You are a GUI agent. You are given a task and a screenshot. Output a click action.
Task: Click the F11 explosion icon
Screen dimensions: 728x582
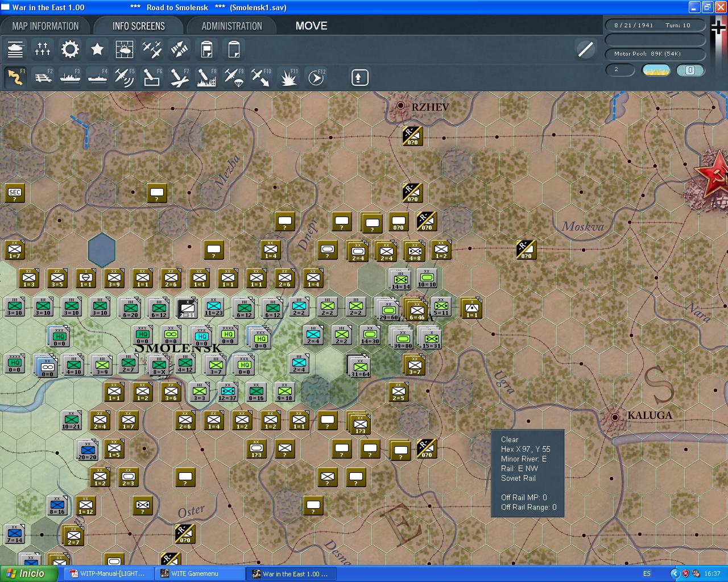point(288,77)
